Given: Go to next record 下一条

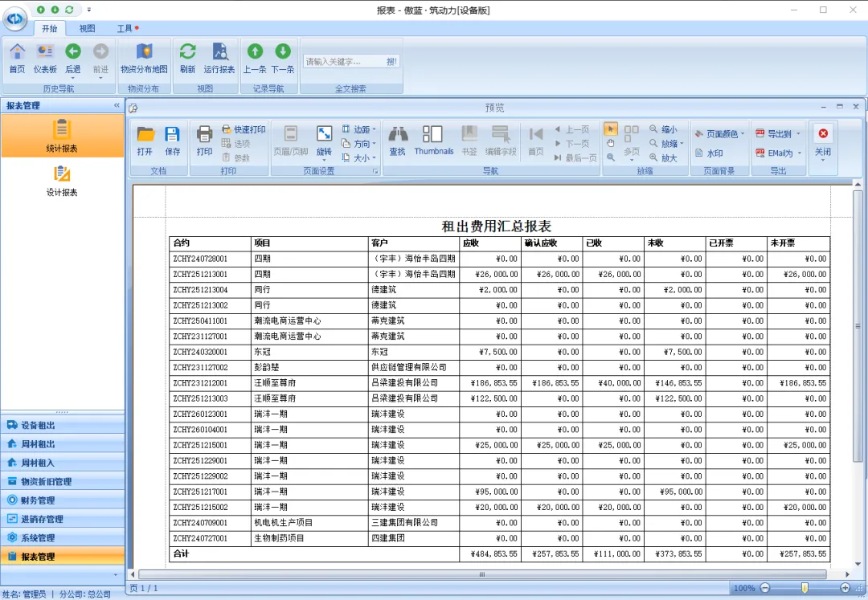Looking at the screenshot, I should pyautogui.click(x=282, y=59).
